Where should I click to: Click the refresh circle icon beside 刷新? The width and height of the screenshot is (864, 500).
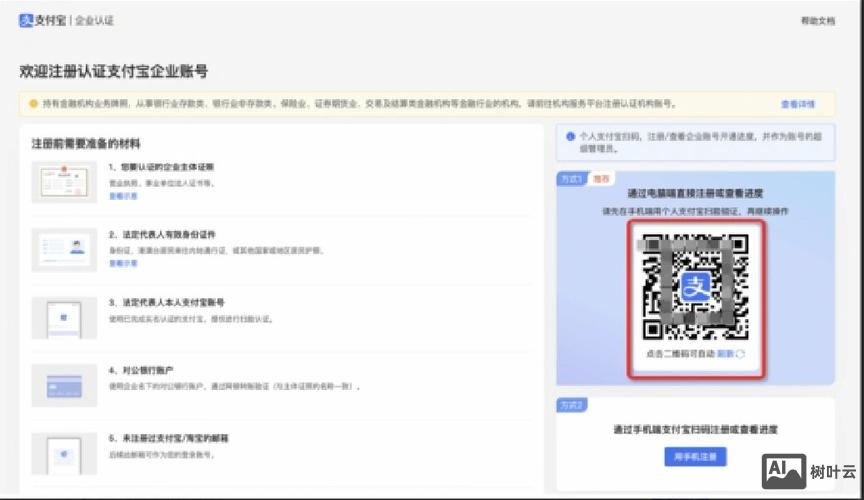coord(740,354)
